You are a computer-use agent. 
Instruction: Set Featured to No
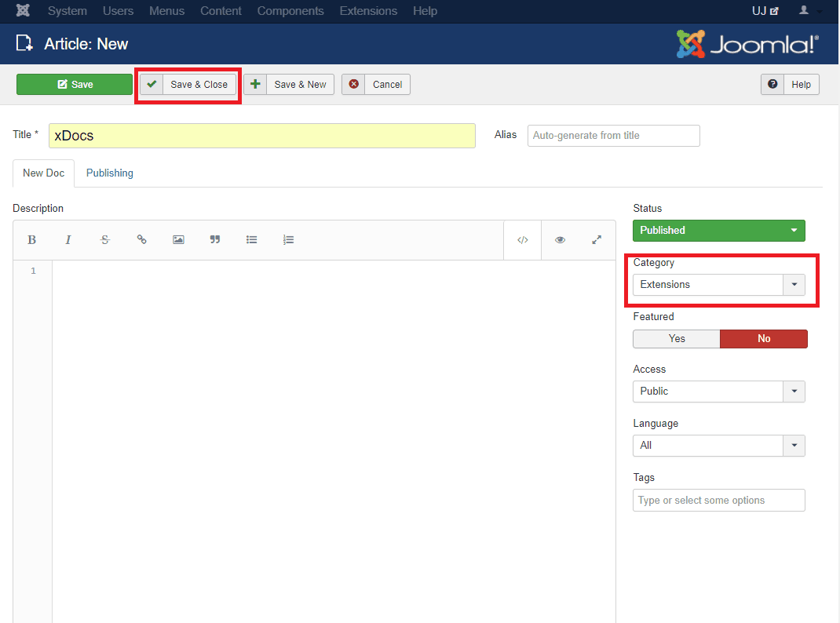pyautogui.click(x=763, y=339)
